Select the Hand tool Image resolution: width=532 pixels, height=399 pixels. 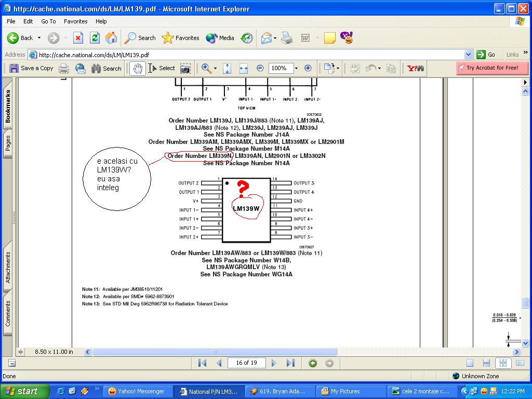137,69
